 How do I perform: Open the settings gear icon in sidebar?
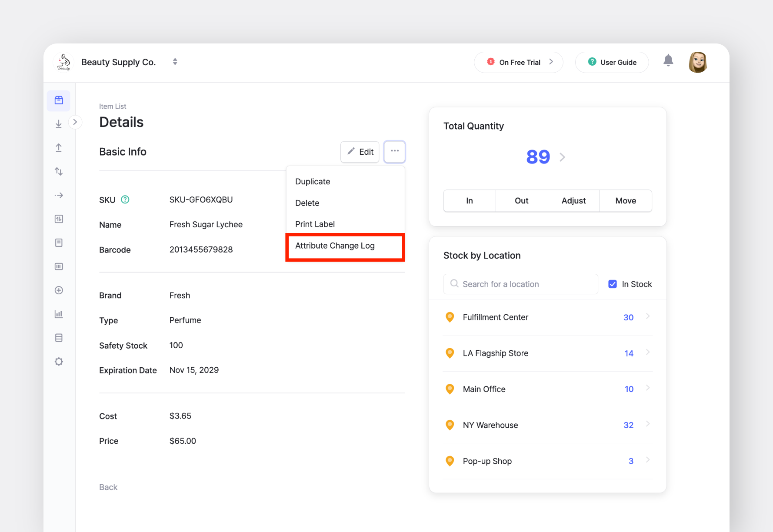click(x=59, y=362)
